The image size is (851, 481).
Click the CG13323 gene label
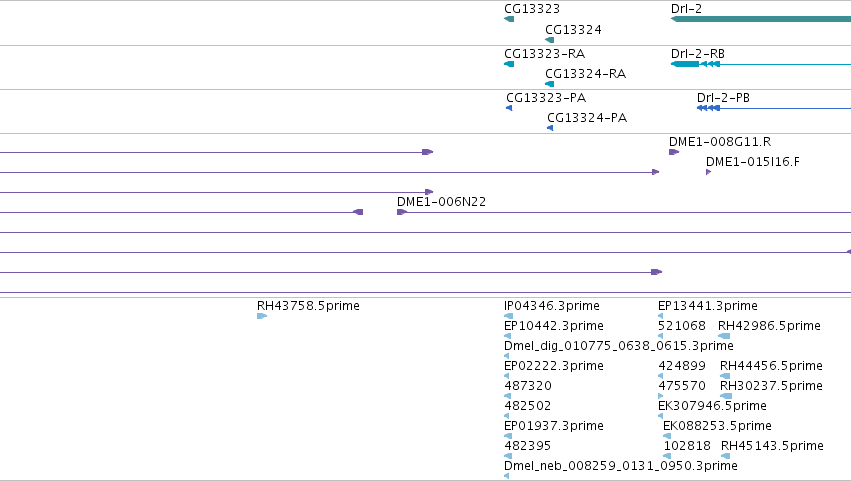pyautogui.click(x=532, y=9)
